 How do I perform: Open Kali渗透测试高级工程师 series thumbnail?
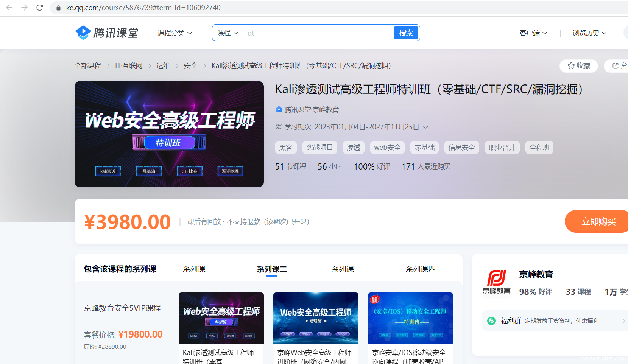(221, 318)
